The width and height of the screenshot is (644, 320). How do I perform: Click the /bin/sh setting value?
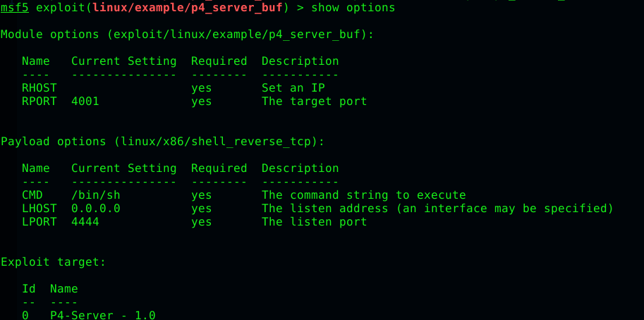(x=96, y=195)
